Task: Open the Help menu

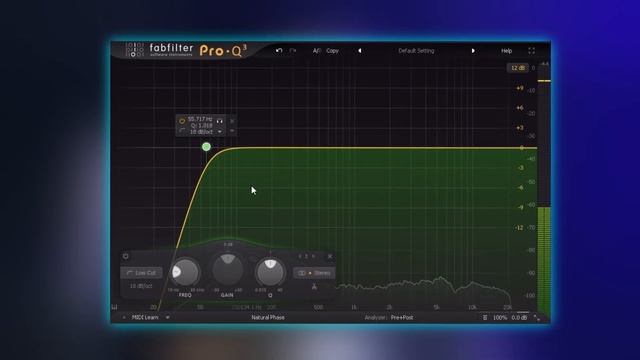Action: [506, 51]
